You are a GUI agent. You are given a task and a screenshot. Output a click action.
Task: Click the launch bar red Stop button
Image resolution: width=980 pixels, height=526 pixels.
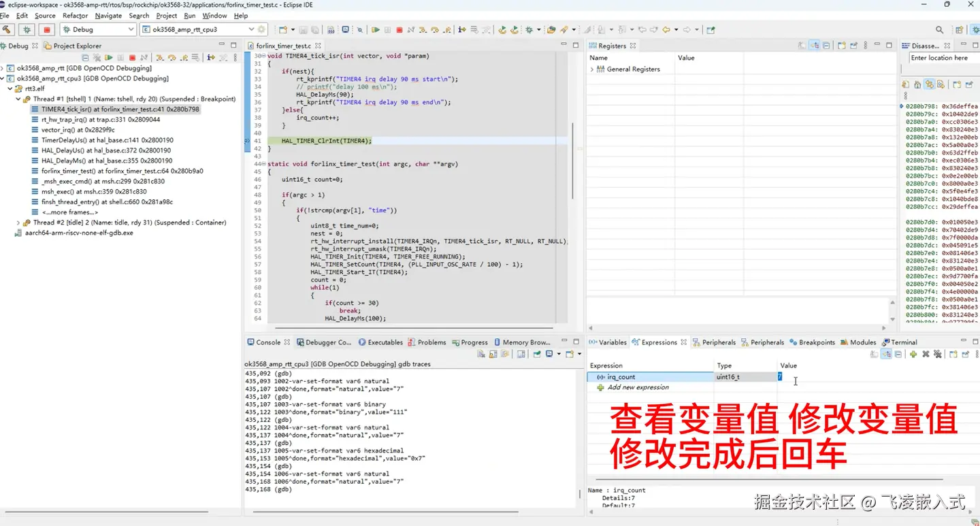click(x=46, y=29)
